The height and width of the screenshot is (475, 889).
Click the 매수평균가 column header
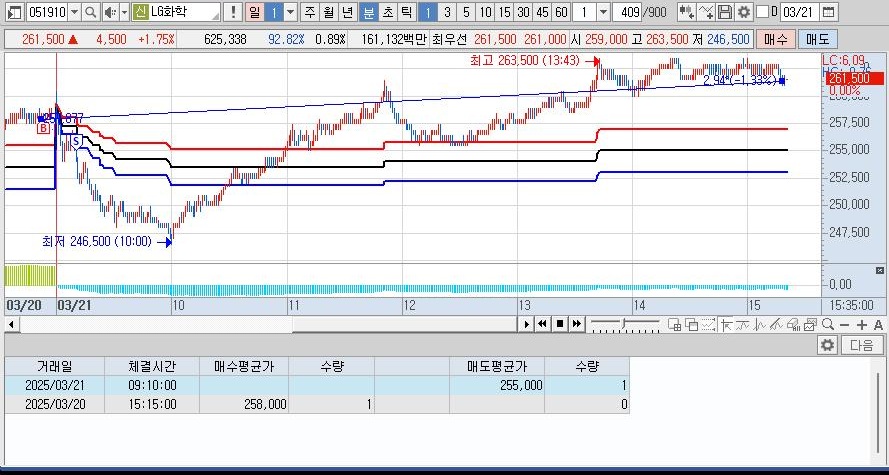(x=244, y=366)
